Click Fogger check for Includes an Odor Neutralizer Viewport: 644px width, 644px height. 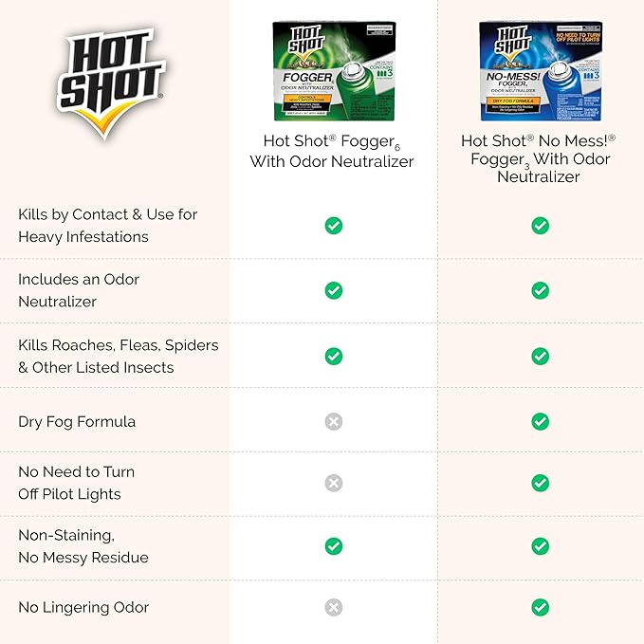(334, 290)
